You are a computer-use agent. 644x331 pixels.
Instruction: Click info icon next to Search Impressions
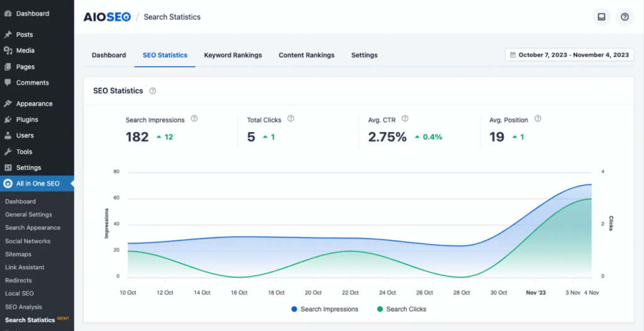coord(194,118)
